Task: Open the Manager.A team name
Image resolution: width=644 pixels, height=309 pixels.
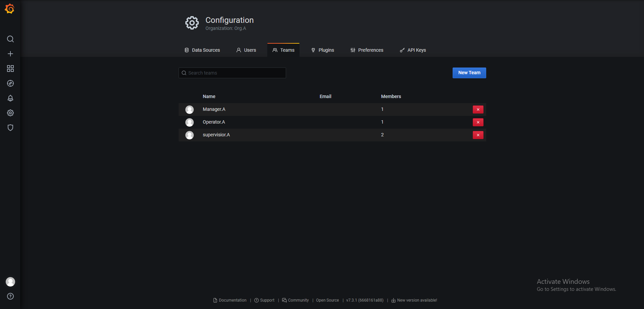Action: (214, 109)
